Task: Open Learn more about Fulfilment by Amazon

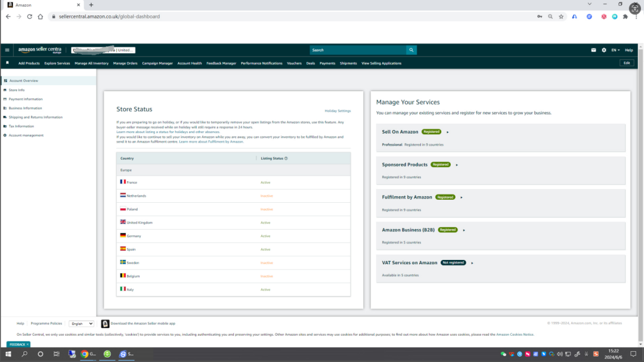Action: click(x=210, y=142)
